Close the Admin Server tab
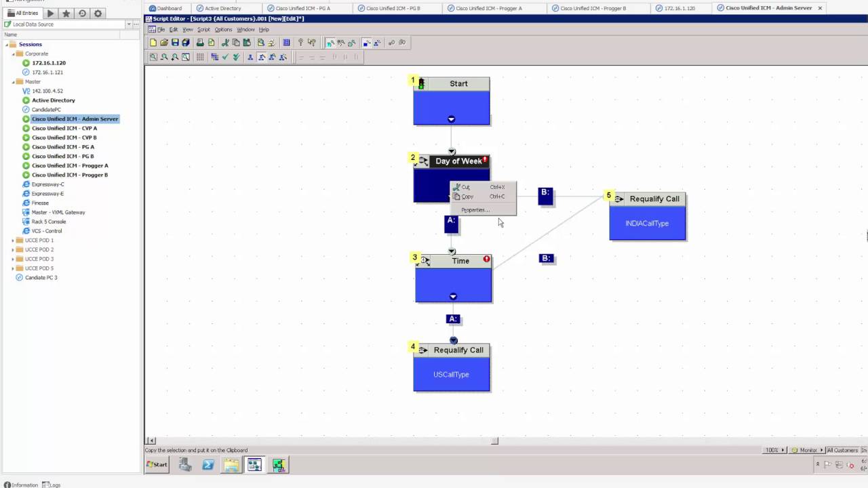 click(820, 8)
